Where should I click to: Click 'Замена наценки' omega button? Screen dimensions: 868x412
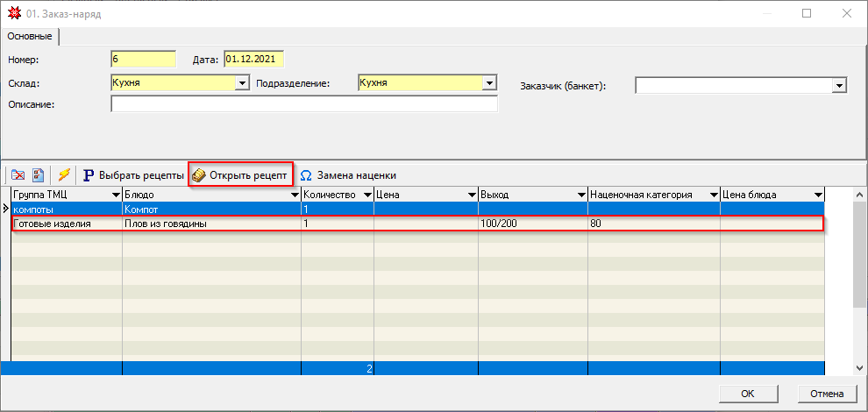click(348, 175)
